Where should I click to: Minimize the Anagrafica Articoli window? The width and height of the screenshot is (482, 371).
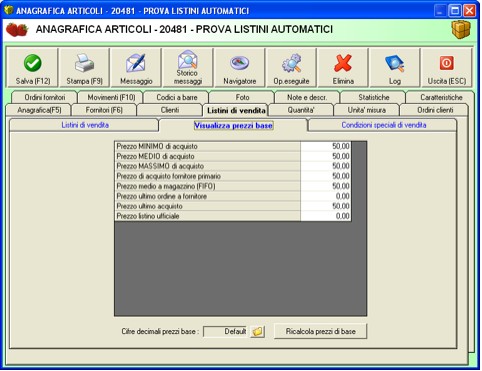(x=440, y=11)
